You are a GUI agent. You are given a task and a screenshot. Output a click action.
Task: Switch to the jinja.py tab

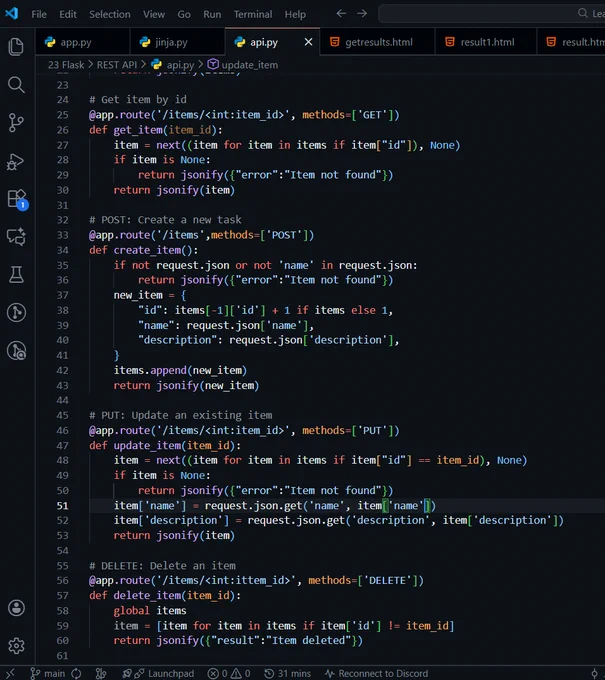(177, 42)
